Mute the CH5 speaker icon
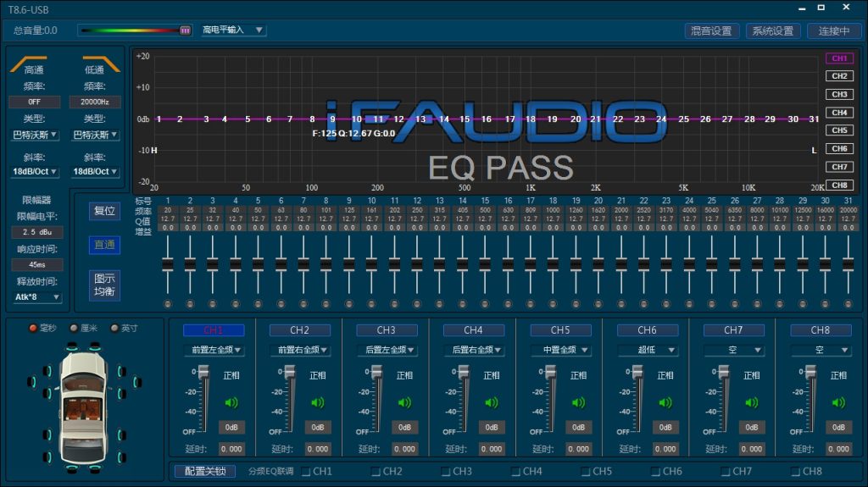 click(578, 402)
